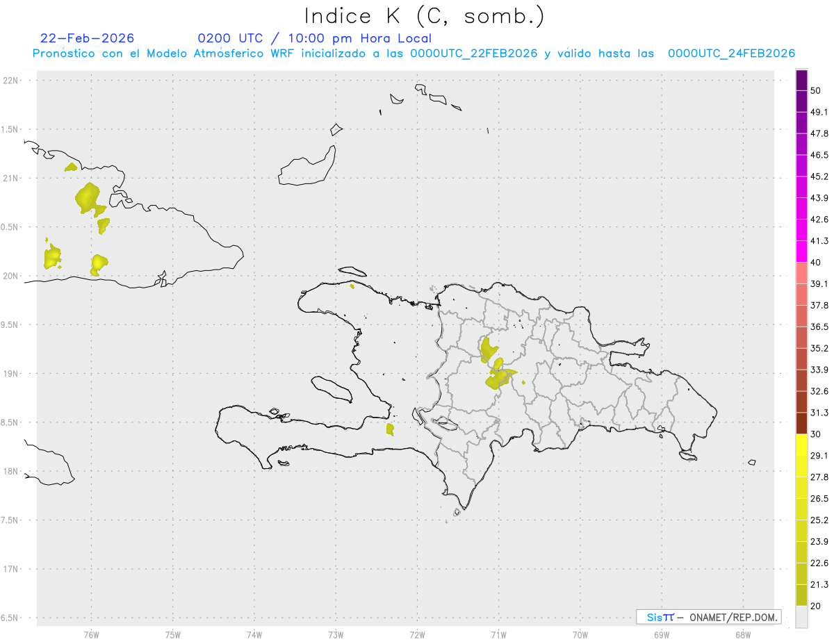Click the latitude axis label "22N"
Screen dimensions: 834x644
[11, 80]
